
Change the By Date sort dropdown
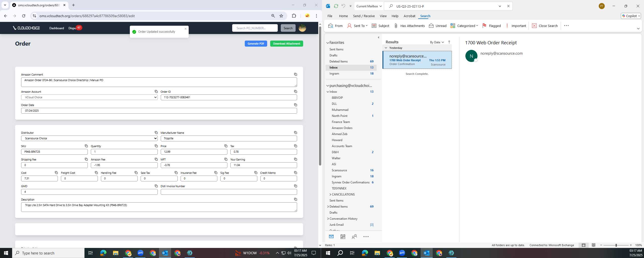[x=437, y=42]
